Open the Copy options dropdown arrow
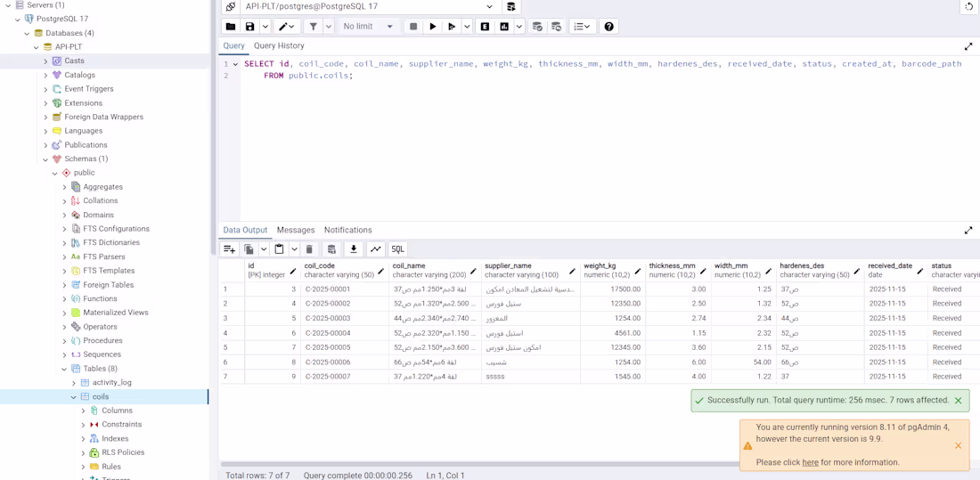This screenshot has width=980, height=480. tap(264, 248)
